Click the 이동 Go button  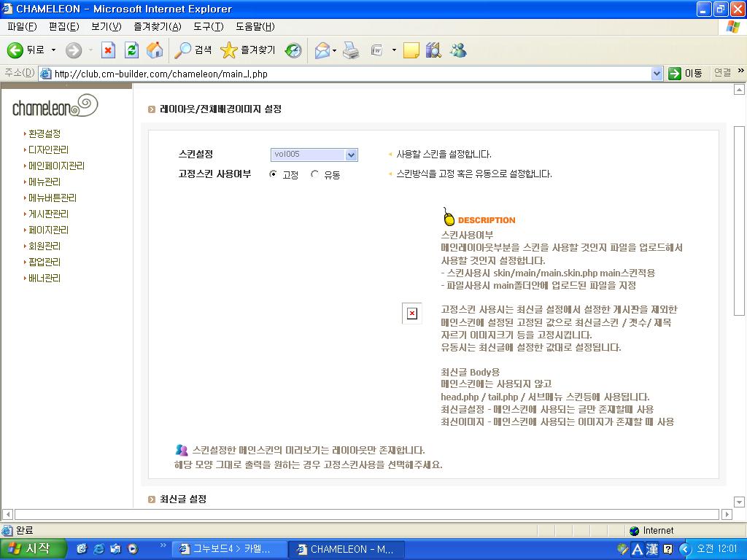tap(686, 74)
